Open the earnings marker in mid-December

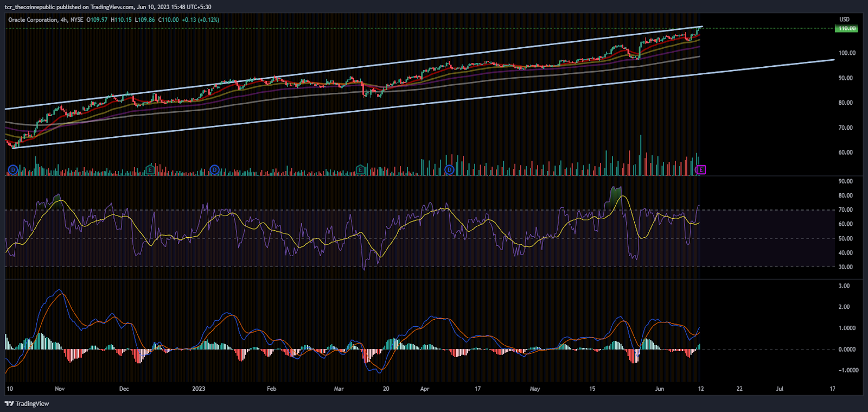[150, 170]
